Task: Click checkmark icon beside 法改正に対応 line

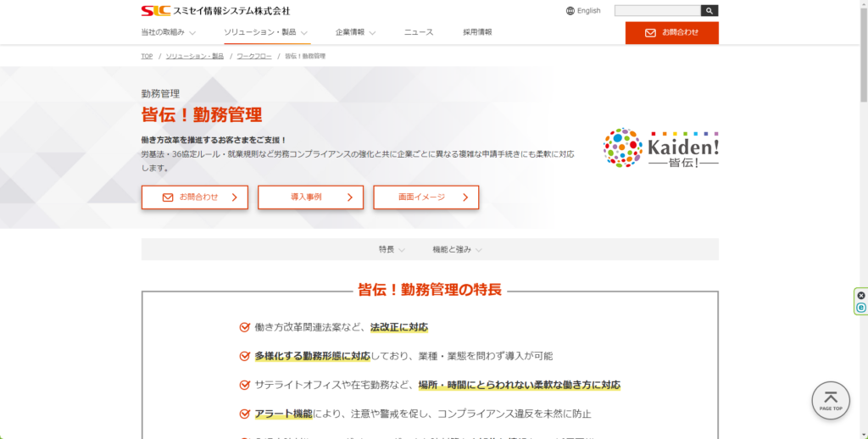Action: 245,327
